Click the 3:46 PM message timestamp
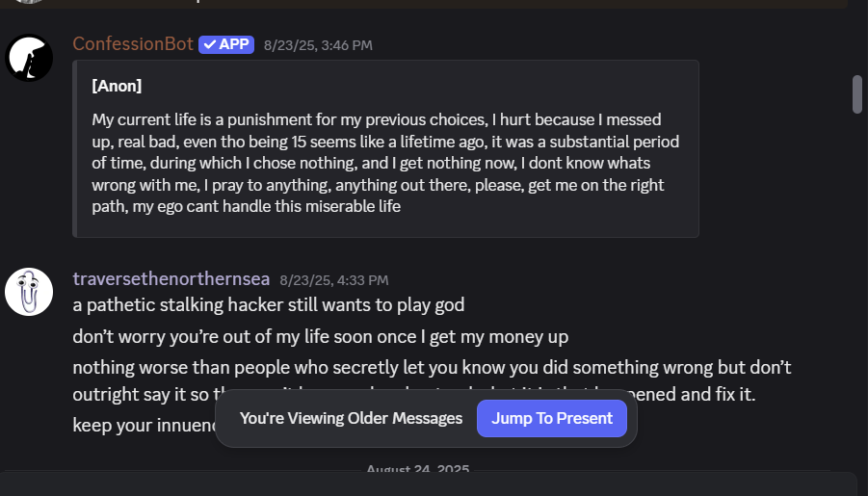This screenshot has width=868, height=496. click(318, 45)
